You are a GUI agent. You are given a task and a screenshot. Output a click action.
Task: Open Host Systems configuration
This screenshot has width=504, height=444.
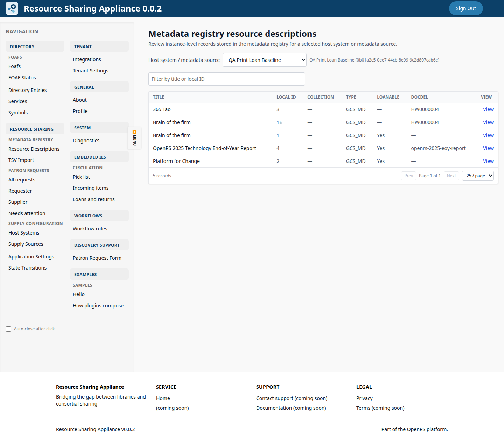pos(24,233)
